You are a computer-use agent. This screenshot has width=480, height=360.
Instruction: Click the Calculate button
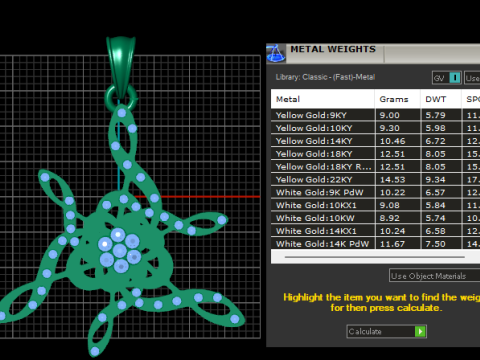[x=386, y=331]
